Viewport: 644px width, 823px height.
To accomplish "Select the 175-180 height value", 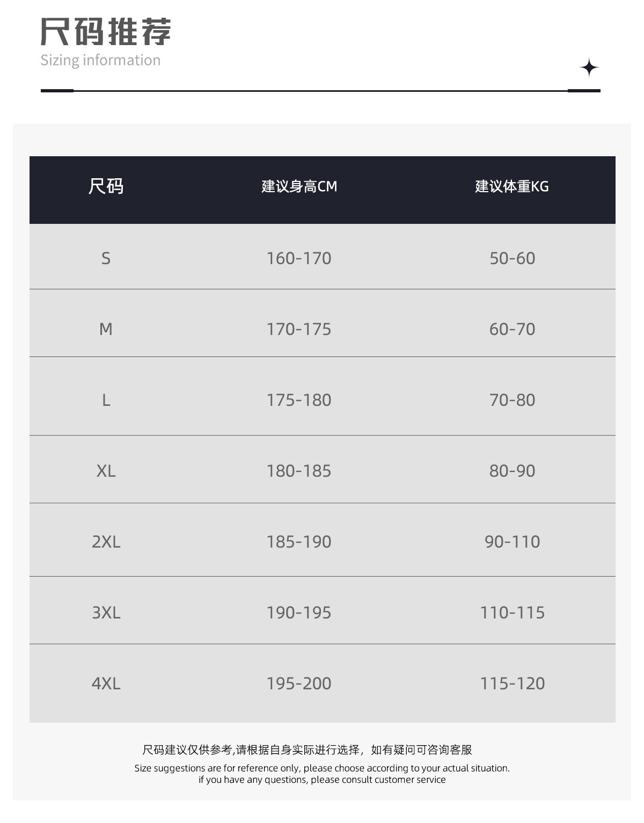I will coord(299,400).
